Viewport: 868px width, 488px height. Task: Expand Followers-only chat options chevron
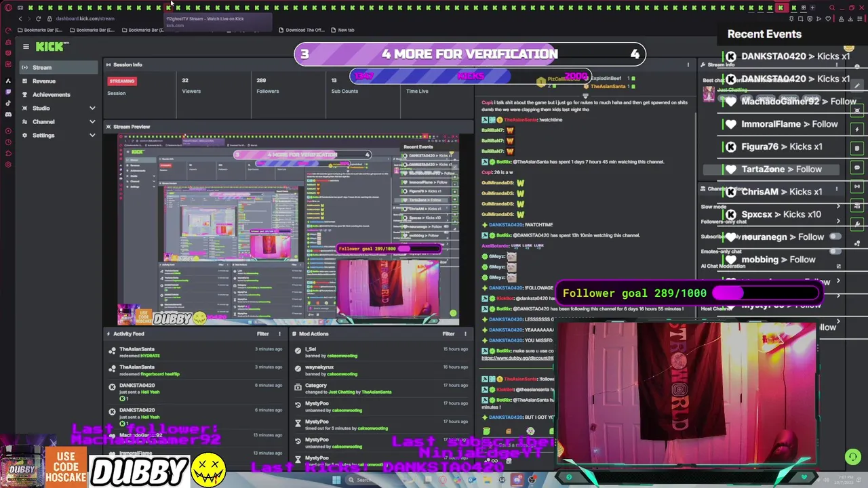(838, 222)
